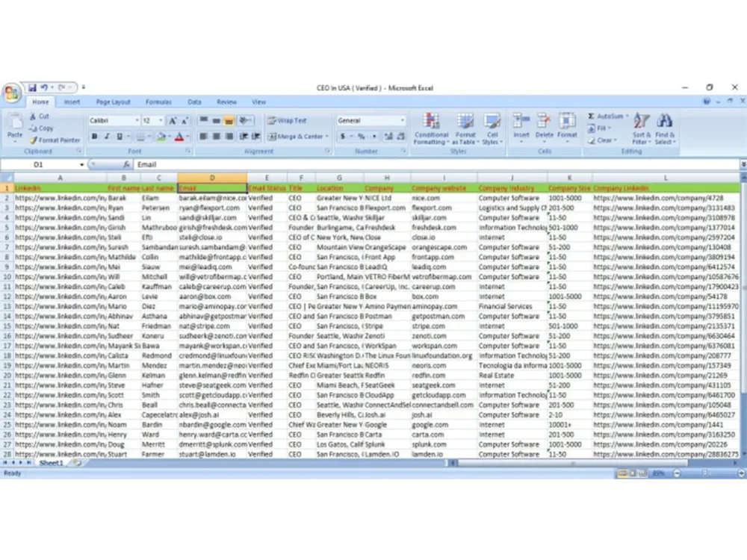Expand the Name Box dropdown arrow
The image size is (747, 560).
(x=81, y=165)
